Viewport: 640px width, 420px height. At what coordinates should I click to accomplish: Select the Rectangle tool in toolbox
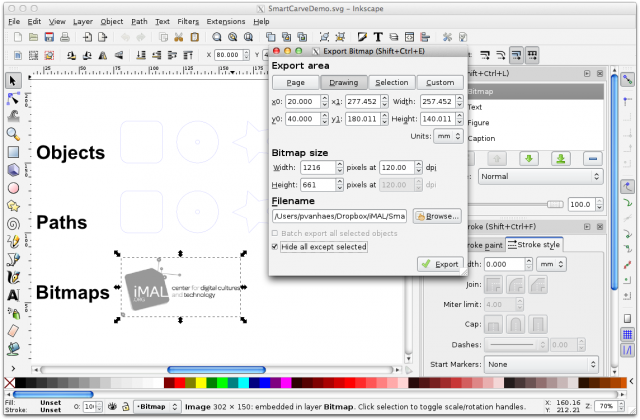point(13,152)
